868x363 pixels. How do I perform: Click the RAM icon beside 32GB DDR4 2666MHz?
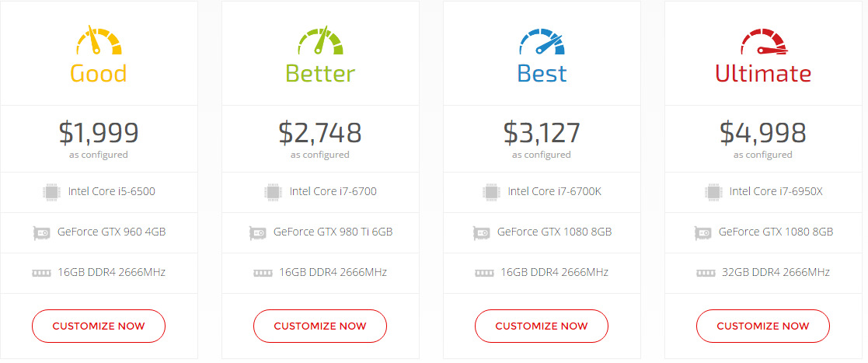click(706, 273)
